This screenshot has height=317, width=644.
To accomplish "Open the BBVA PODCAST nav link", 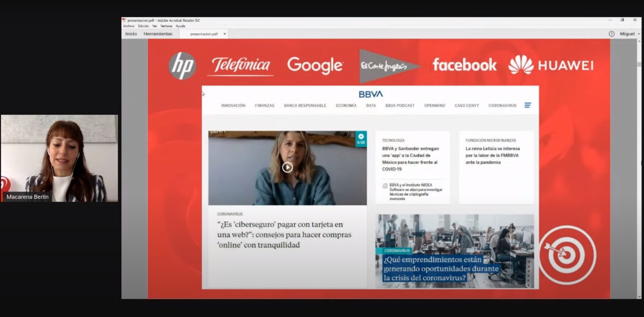I will [400, 106].
